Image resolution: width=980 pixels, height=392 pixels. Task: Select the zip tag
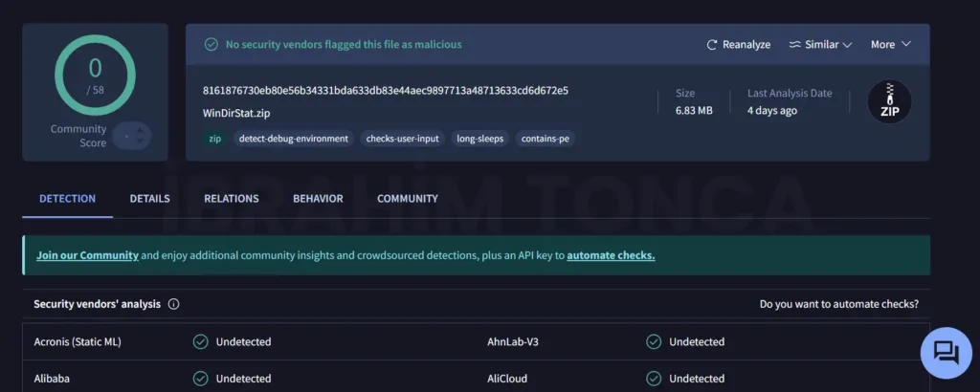[x=215, y=139]
